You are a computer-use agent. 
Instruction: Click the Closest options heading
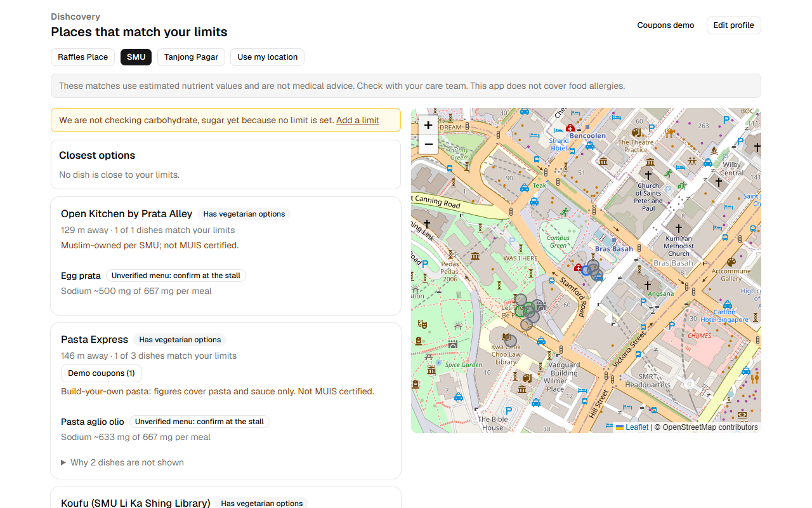pyautogui.click(x=97, y=156)
